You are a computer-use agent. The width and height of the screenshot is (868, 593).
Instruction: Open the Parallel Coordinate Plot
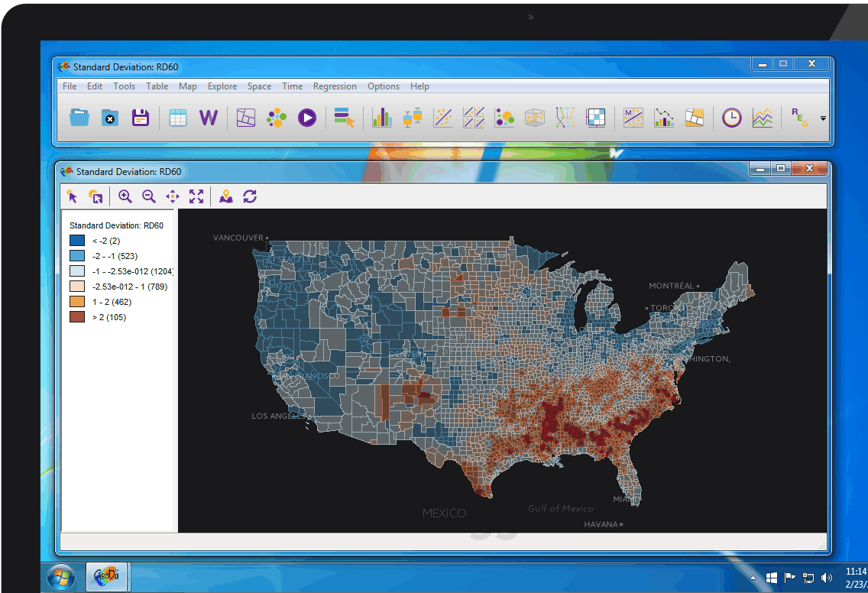pos(564,118)
